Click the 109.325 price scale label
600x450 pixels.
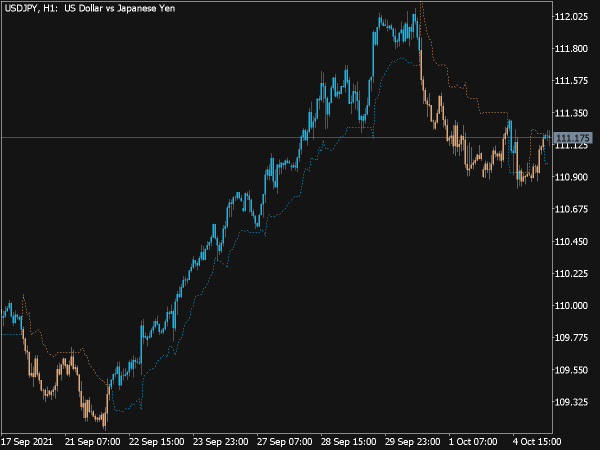coord(571,402)
